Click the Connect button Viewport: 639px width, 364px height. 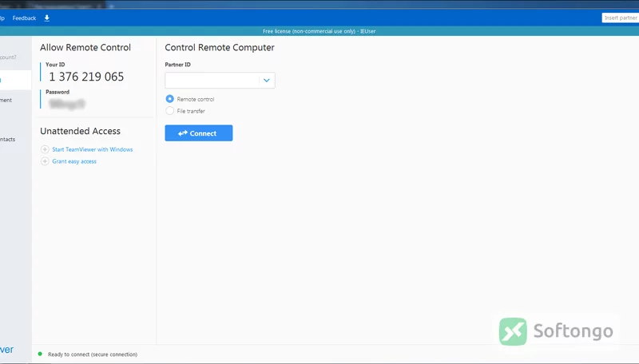coord(199,133)
